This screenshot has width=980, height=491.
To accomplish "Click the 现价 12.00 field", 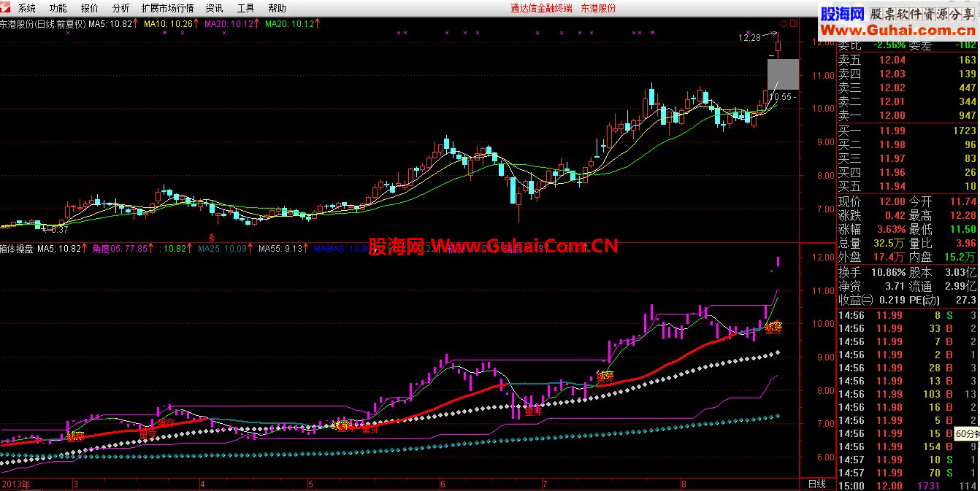I will click(x=871, y=201).
